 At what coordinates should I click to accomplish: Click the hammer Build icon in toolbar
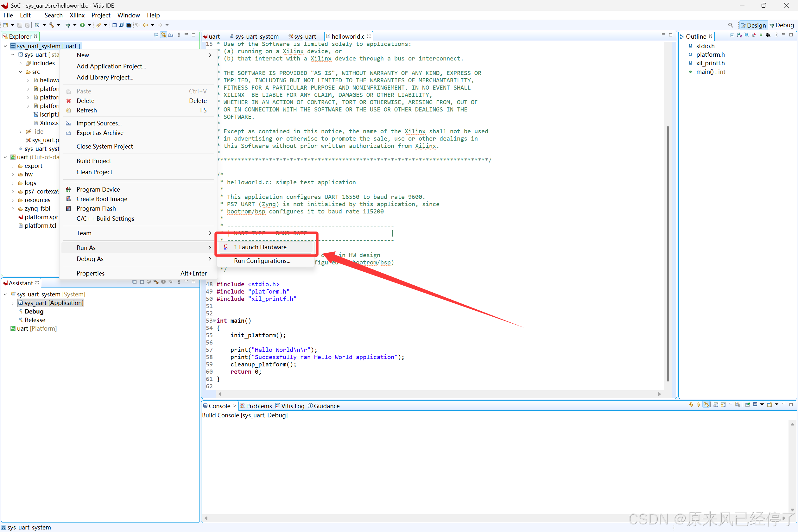(52, 25)
